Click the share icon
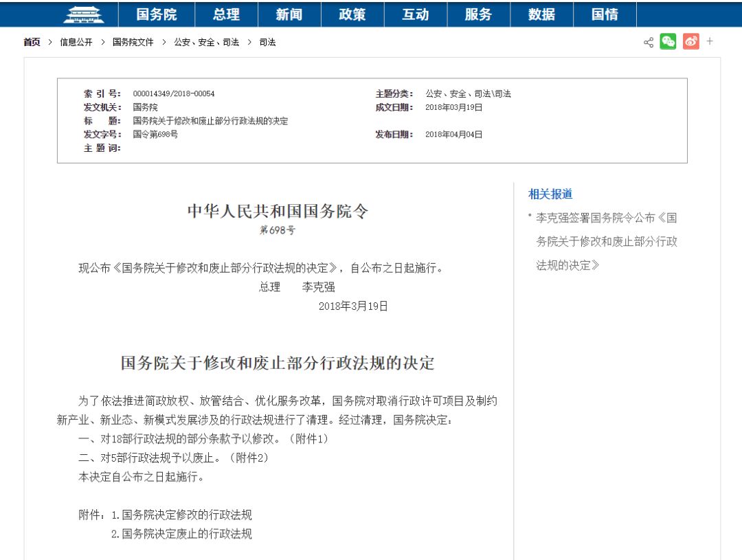 click(x=648, y=43)
